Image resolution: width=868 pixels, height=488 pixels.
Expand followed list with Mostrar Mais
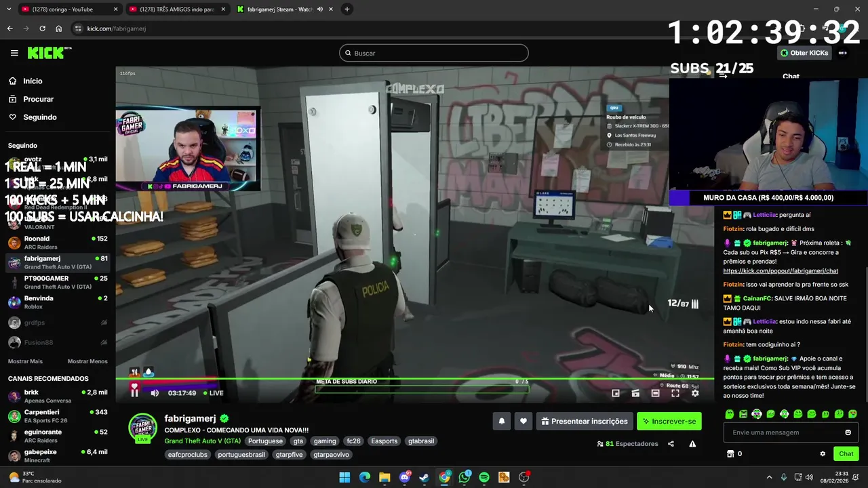25,361
